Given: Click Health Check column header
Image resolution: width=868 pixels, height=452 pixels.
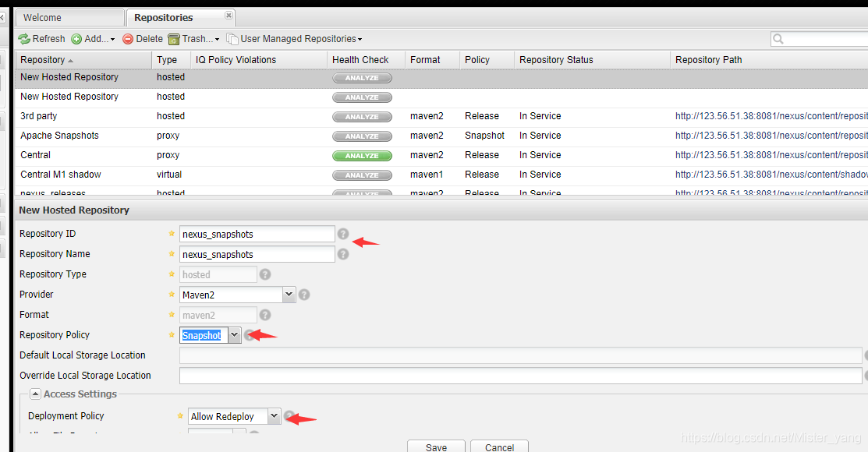Looking at the screenshot, I should tap(366, 60).
